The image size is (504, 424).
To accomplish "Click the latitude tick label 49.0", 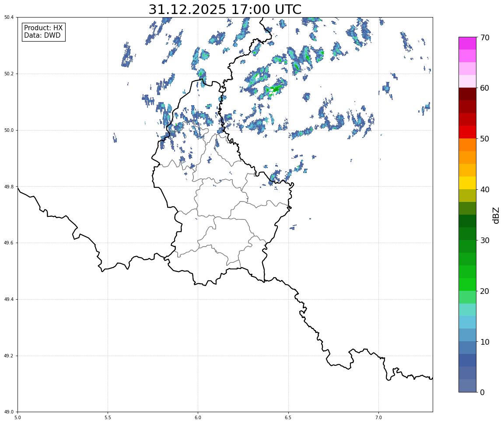I will (x=9, y=412).
